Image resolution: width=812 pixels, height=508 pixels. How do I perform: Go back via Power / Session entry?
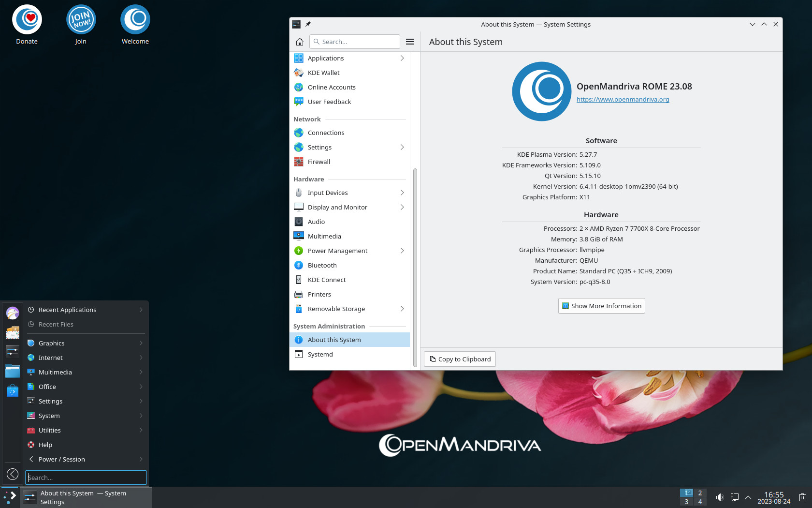click(86, 459)
